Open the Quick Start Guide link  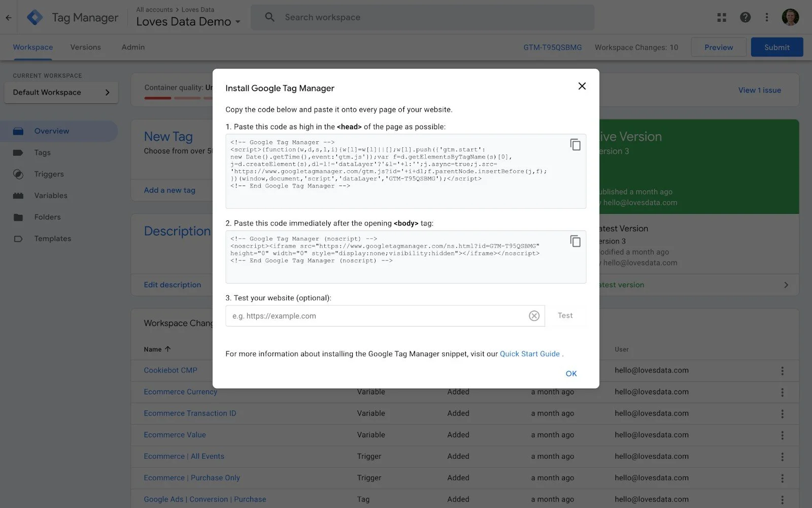(x=529, y=354)
